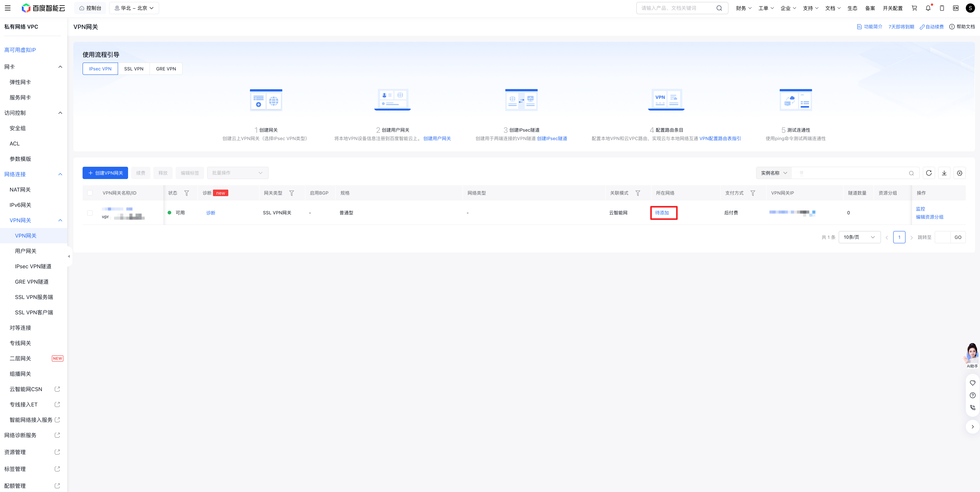Open the table column settings icon
This screenshot has width=980, height=492.
pos(959,173)
